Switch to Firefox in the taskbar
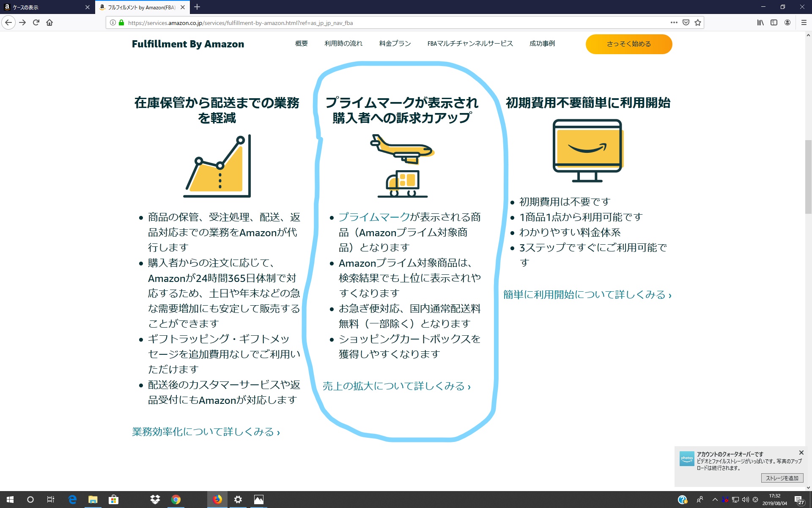 tap(217, 500)
